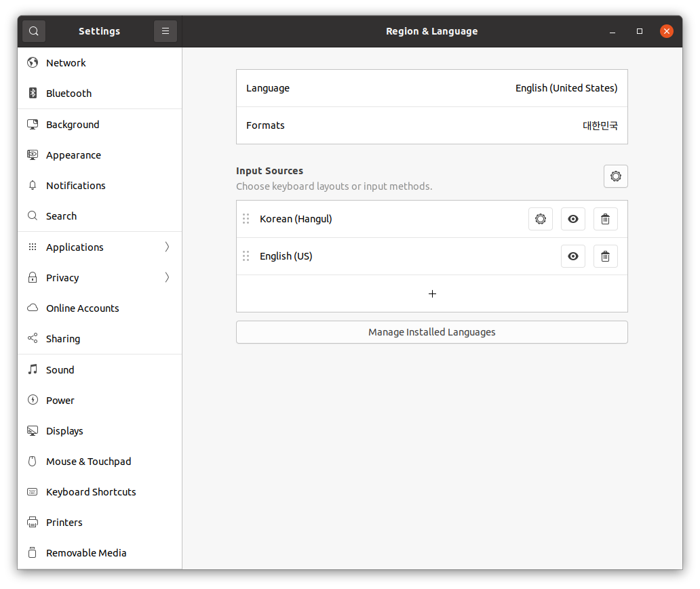Open Input Sources options gear button
The width and height of the screenshot is (700, 589).
pos(616,176)
